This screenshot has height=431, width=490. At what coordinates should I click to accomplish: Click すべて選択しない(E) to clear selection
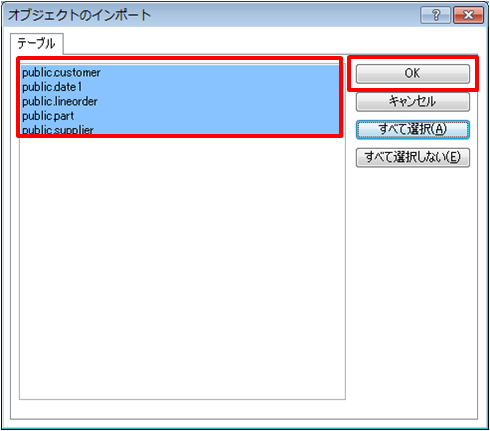(413, 157)
